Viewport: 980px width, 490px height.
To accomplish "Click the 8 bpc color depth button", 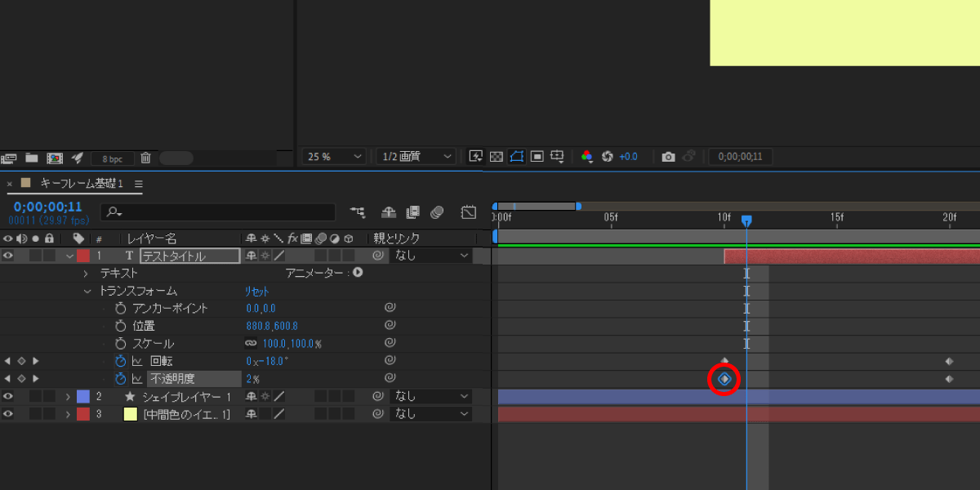I will [x=112, y=158].
